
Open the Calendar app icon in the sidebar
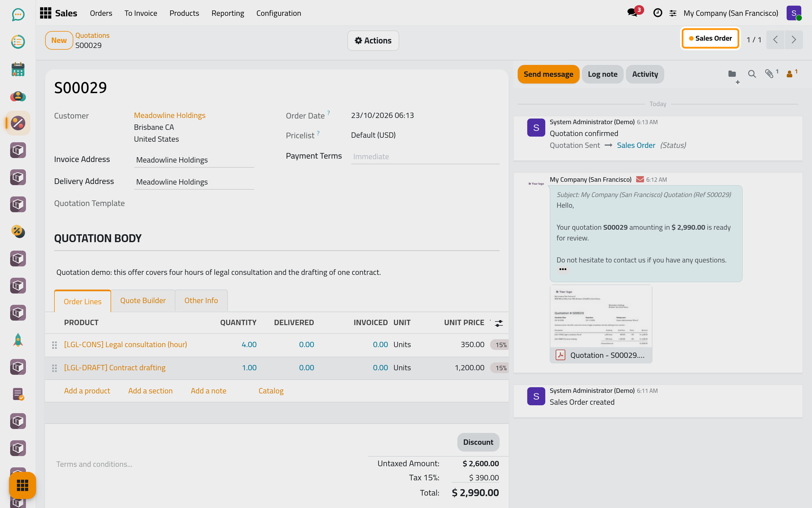[x=18, y=69]
